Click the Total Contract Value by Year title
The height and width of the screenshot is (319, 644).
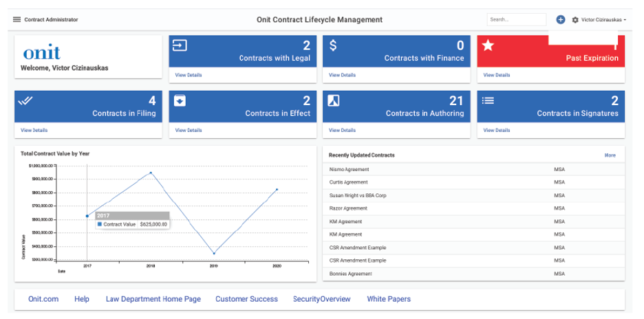pyautogui.click(x=55, y=153)
